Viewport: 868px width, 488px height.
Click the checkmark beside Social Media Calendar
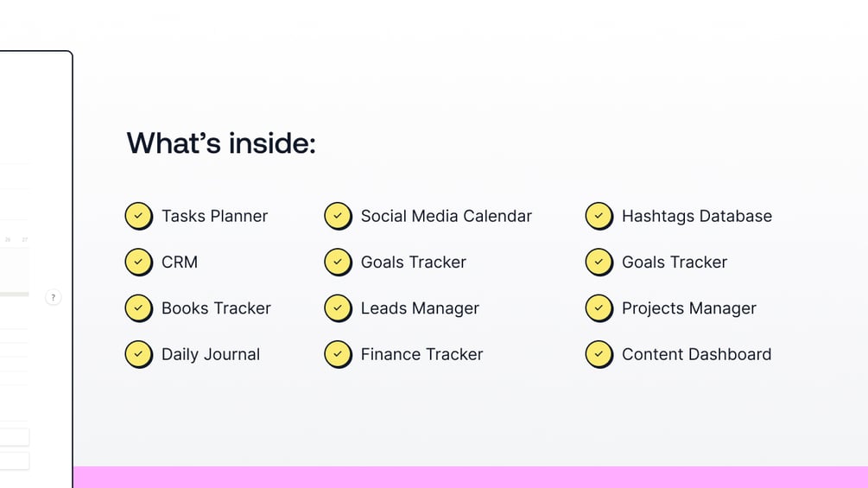point(339,216)
